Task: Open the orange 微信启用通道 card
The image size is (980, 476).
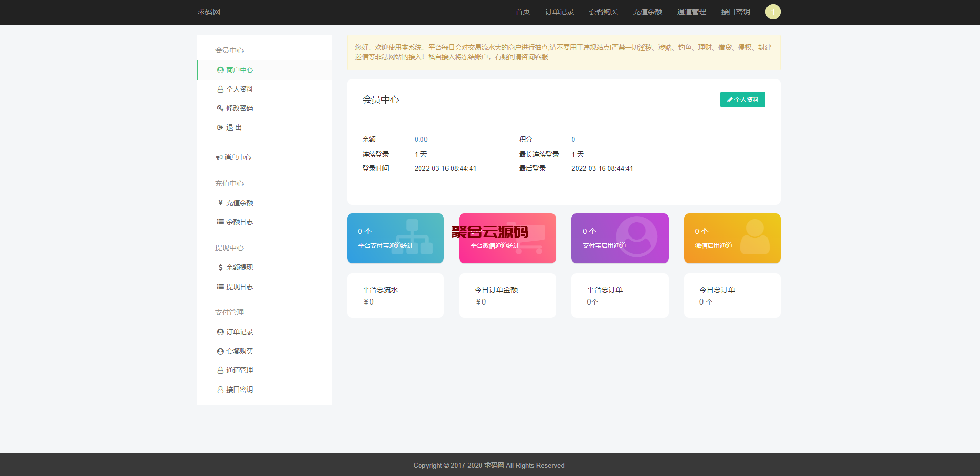Action: tap(732, 239)
